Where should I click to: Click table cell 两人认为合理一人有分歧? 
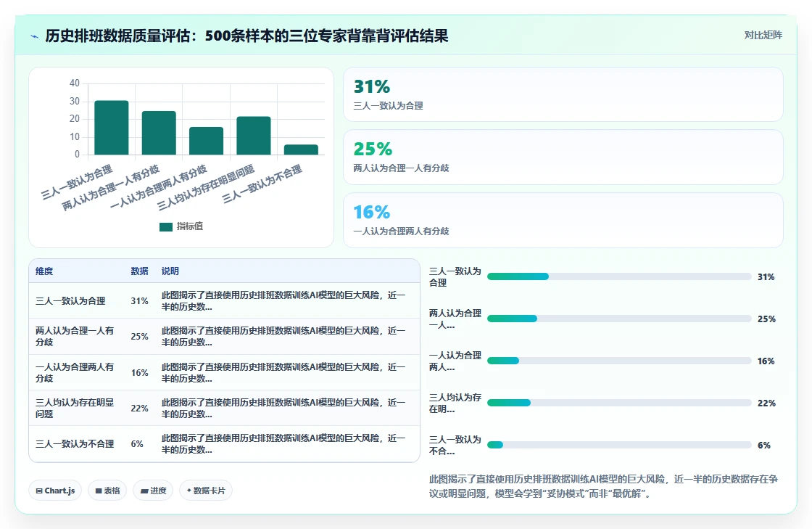click(x=75, y=336)
